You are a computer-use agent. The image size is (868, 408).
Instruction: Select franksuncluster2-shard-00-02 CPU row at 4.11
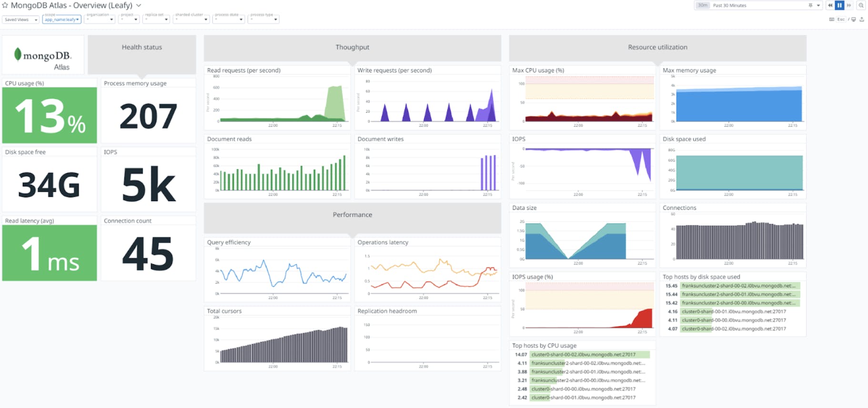(582, 363)
